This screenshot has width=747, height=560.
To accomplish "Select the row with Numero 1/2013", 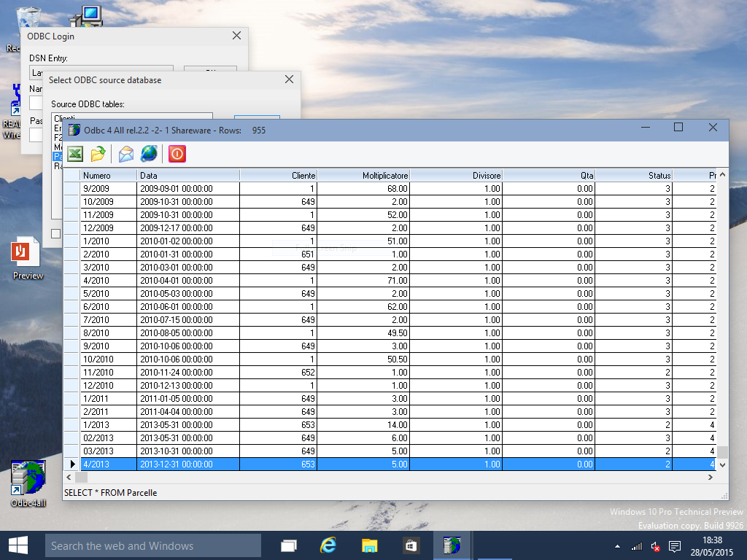I will [x=108, y=425].
